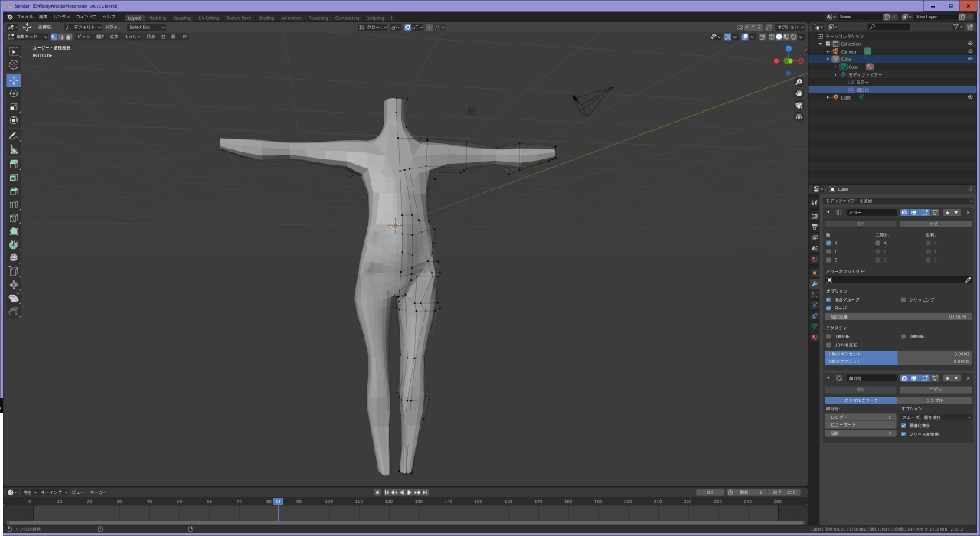Click the camera view icon in viewport
Viewport: 980px width, 536px height.
pyautogui.click(x=799, y=105)
